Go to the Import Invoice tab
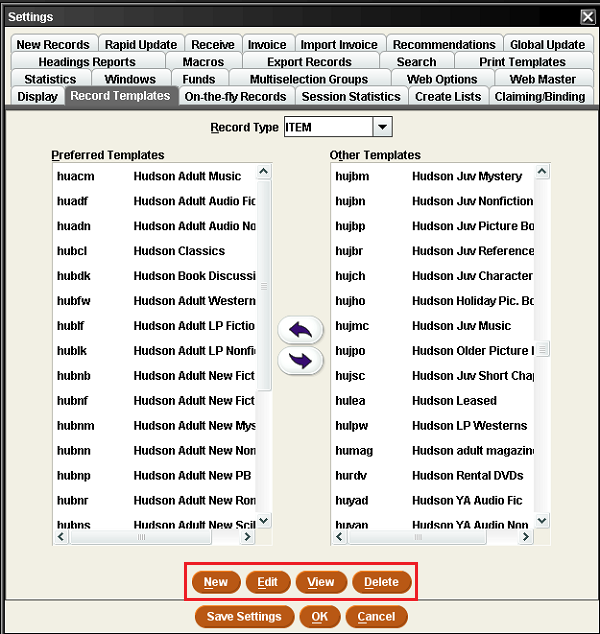 pyautogui.click(x=339, y=44)
